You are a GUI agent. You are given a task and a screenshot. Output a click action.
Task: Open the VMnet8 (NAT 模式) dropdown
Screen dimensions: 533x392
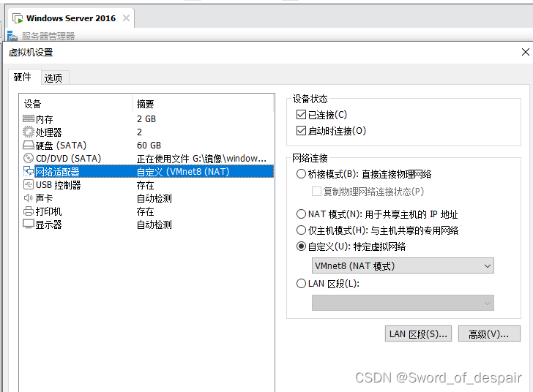tap(403, 265)
